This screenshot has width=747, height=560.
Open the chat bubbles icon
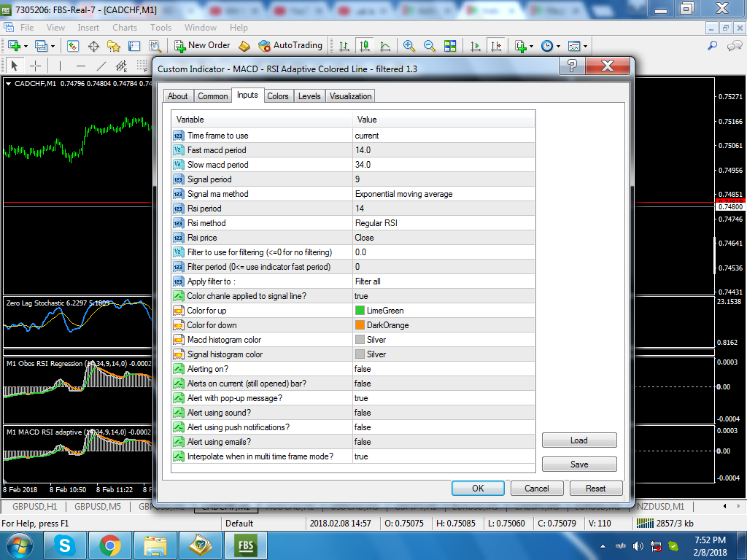[x=734, y=46]
